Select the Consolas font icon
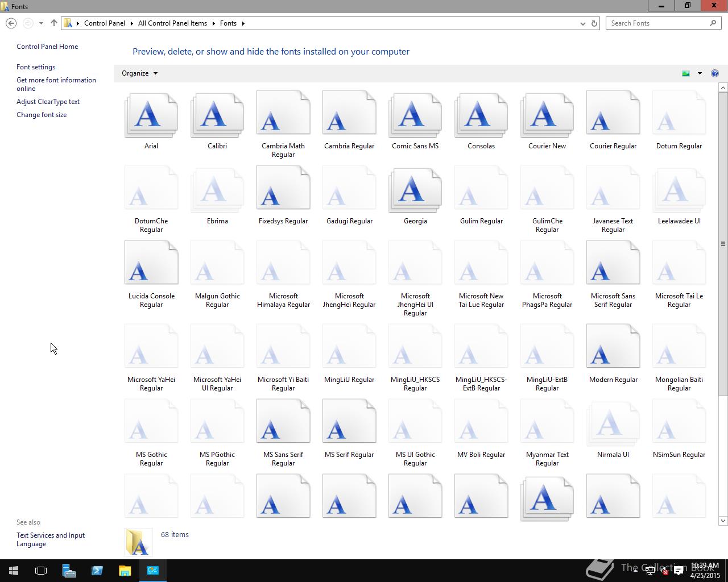This screenshot has width=728, height=582. [x=481, y=115]
